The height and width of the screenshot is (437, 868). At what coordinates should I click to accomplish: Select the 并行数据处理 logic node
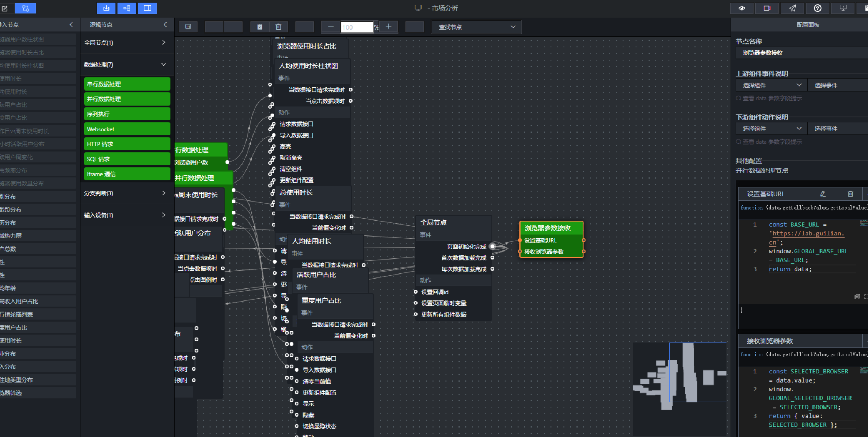(x=127, y=99)
